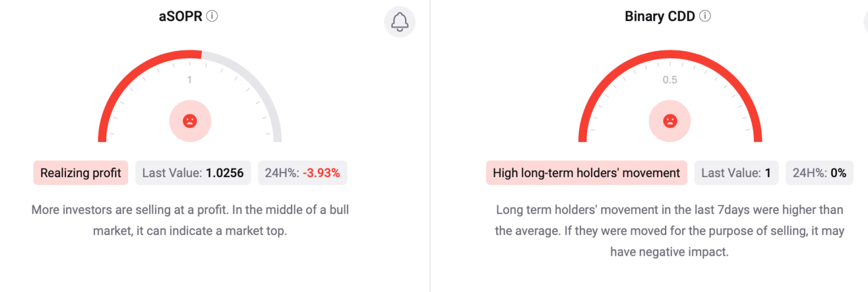
Task: Click the Binary CDD info icon
Action: tap(705, 16)
